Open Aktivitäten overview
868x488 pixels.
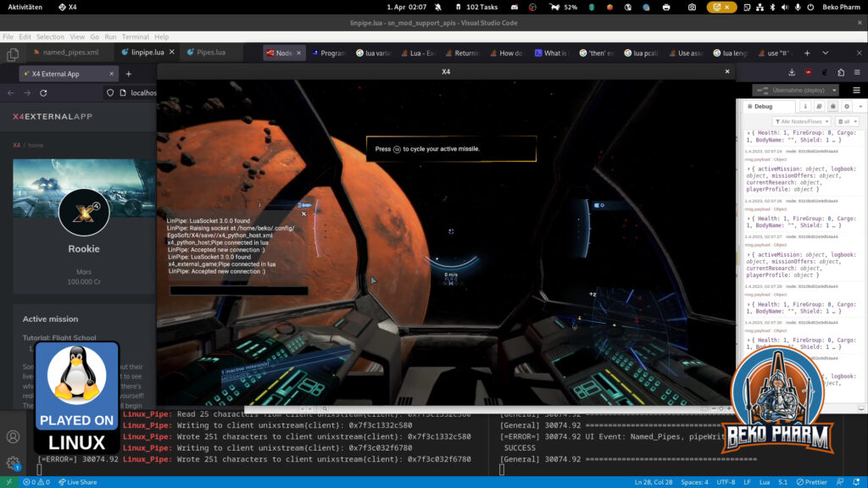pos(25,7)
